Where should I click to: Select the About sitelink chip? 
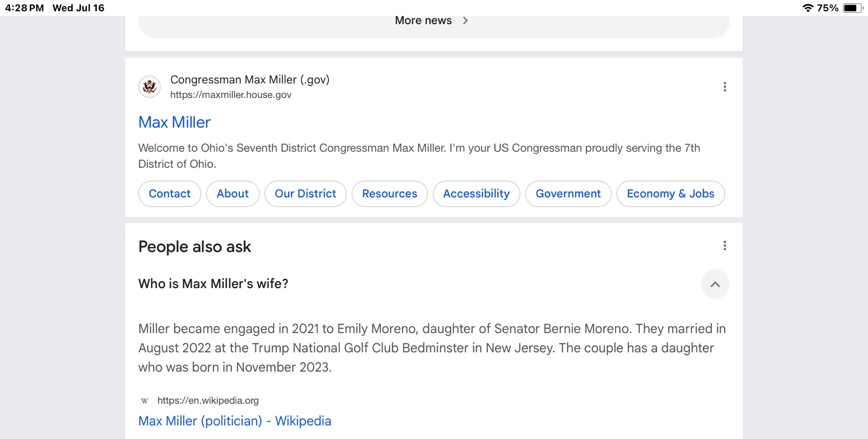tap(233, 193)
